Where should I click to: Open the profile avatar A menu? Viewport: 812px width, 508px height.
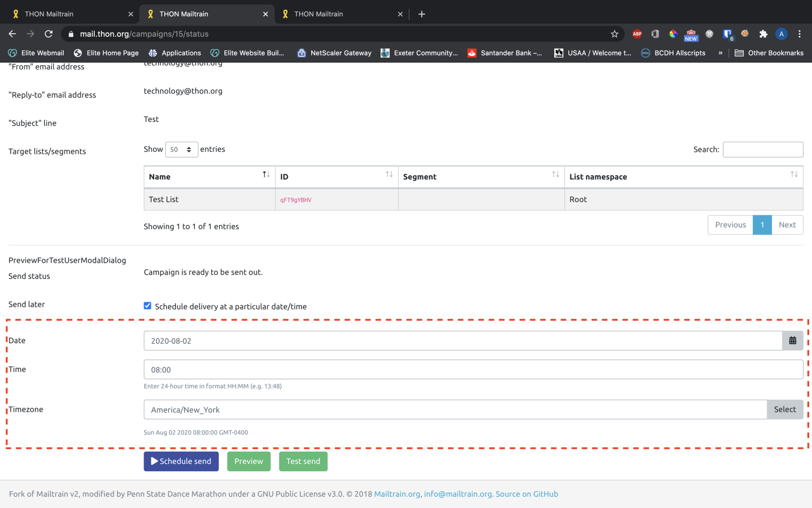(x=781, y=34)
